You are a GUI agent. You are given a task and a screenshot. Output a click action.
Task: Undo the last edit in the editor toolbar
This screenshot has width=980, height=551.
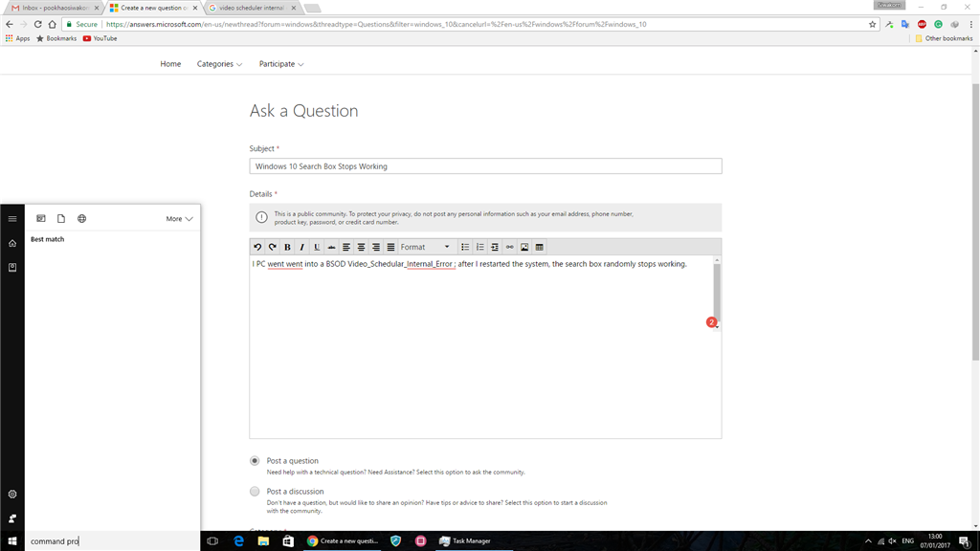pyautogui.click(x=257, y=248)
